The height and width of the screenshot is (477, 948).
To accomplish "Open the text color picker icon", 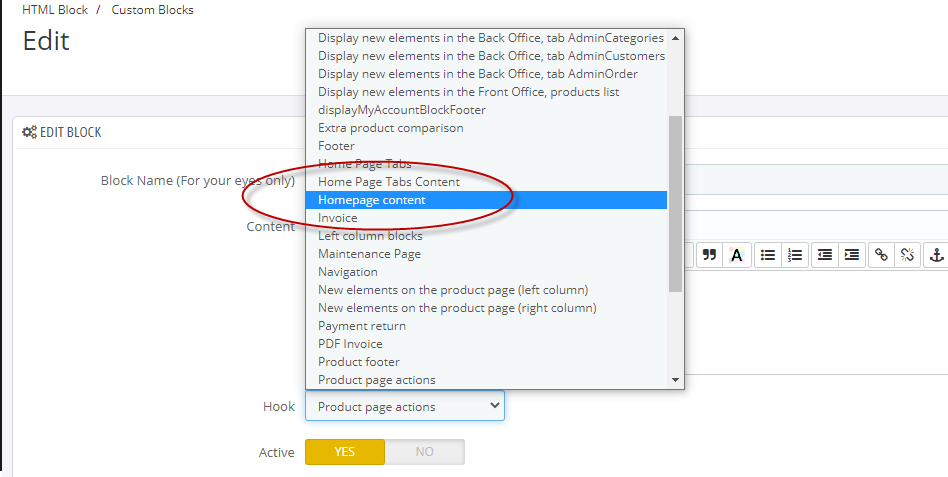I will (736, 255).
